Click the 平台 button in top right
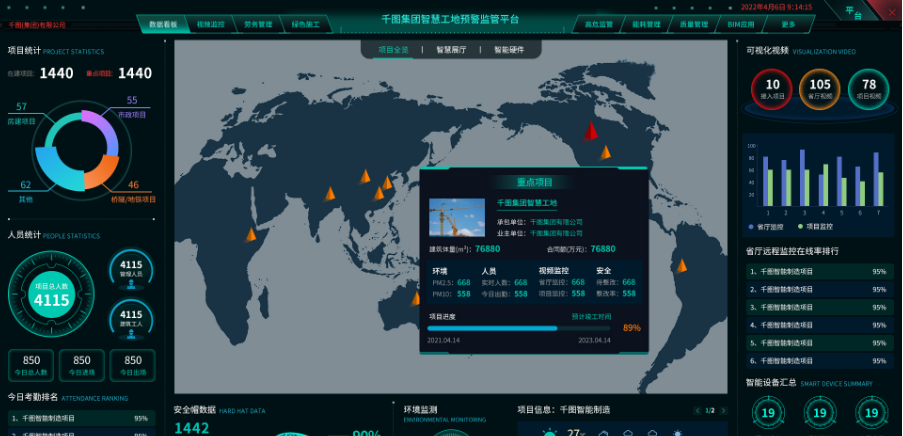 point(852,13)
